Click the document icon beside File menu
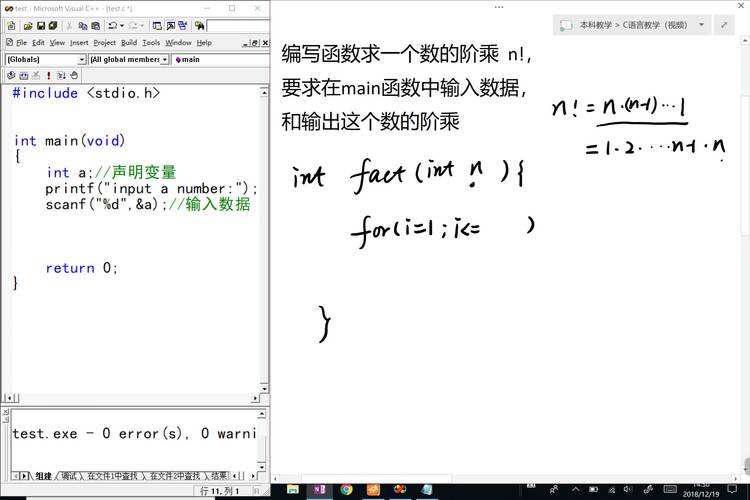Screen dimensions: 750x500 click(10, 42)
